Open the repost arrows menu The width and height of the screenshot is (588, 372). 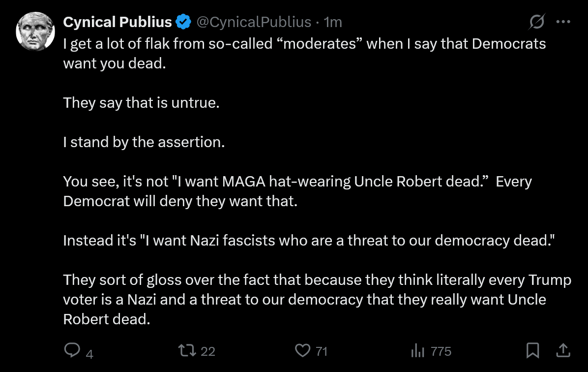(x=187, y=351)
